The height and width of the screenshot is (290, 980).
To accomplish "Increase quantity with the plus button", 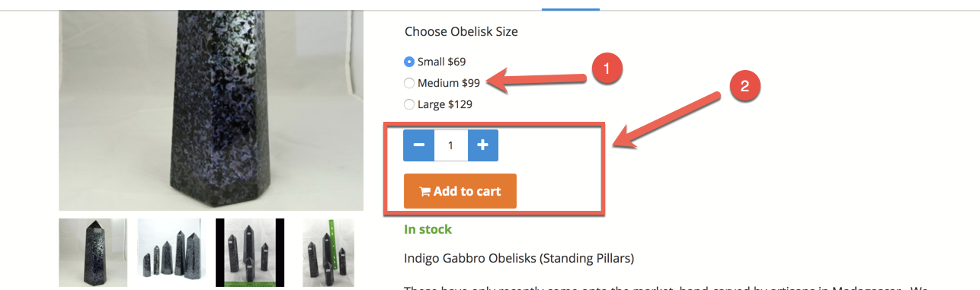I will (482, 145).
